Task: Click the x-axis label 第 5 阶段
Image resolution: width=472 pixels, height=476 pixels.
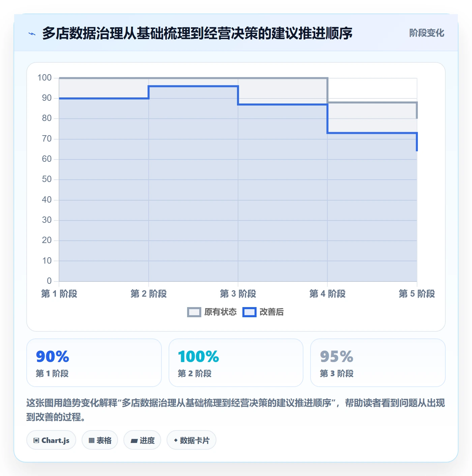Action: pyautogui.click(x=417, y=294)
